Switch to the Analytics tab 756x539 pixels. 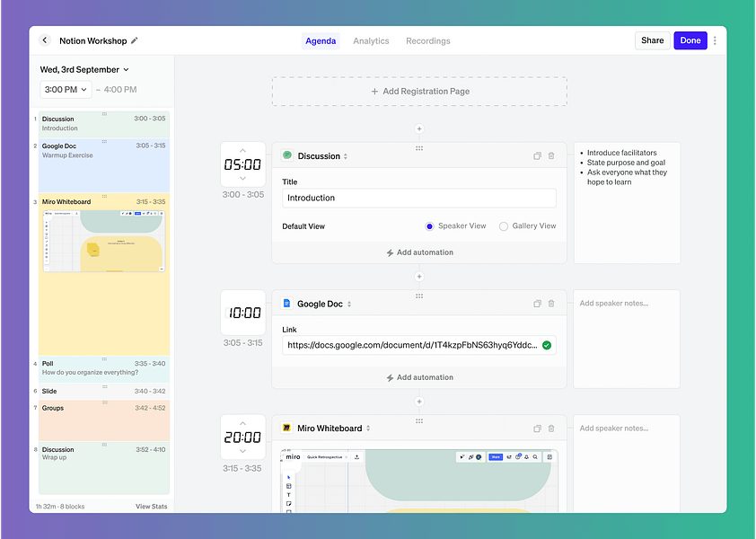point(371,41)
